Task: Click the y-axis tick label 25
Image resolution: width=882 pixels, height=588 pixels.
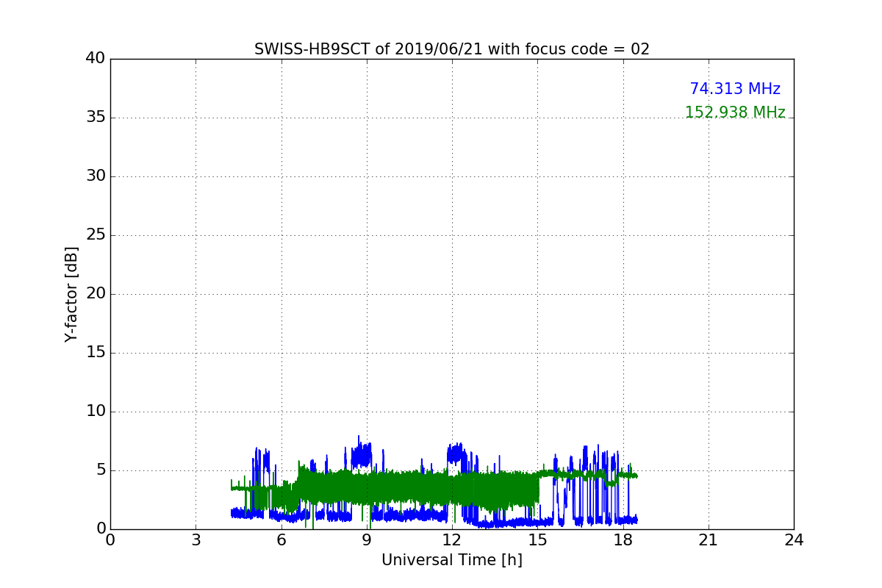Action: tap(96, 235)
